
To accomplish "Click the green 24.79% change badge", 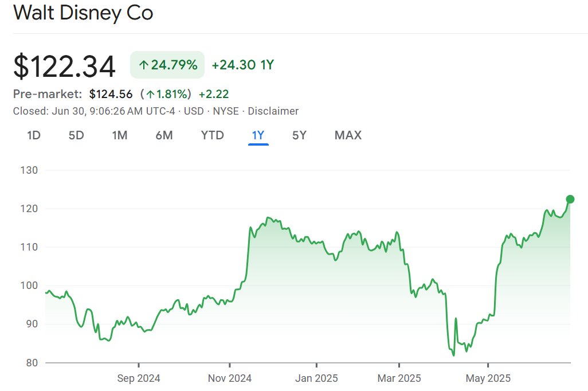I will tap(167, 65).
